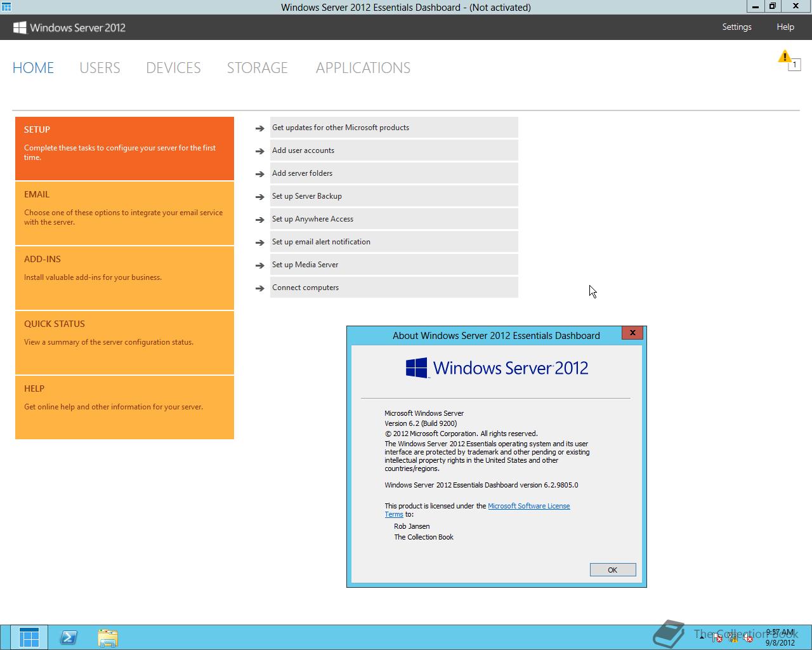Open the alerts warning icon
This screenshot has height=650, width=812.
[x=785, y=56]
